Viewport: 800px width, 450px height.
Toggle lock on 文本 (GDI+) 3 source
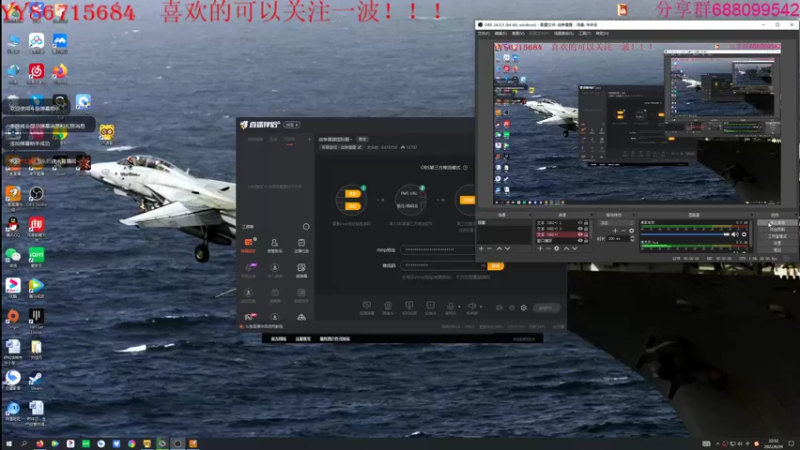point(586,229)
